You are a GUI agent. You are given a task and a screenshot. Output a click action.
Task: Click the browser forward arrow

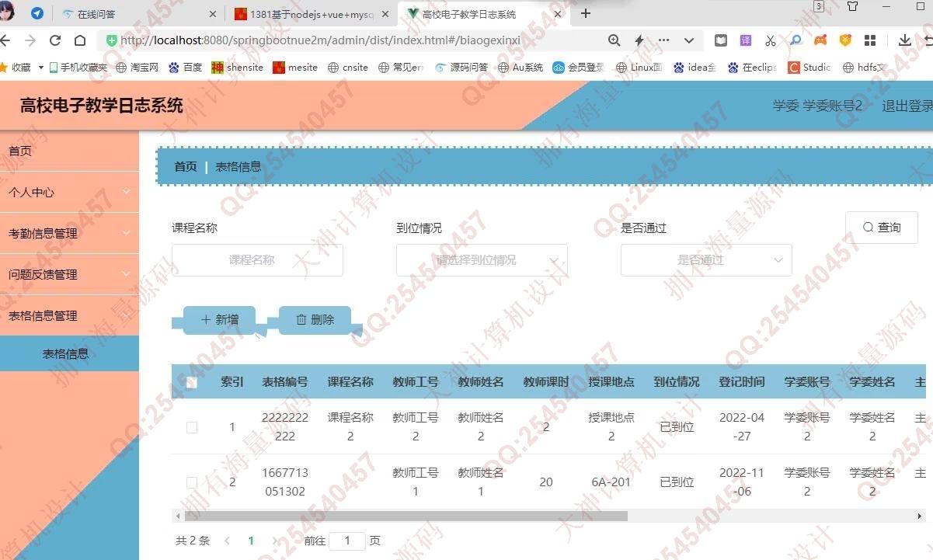[30, 40]
